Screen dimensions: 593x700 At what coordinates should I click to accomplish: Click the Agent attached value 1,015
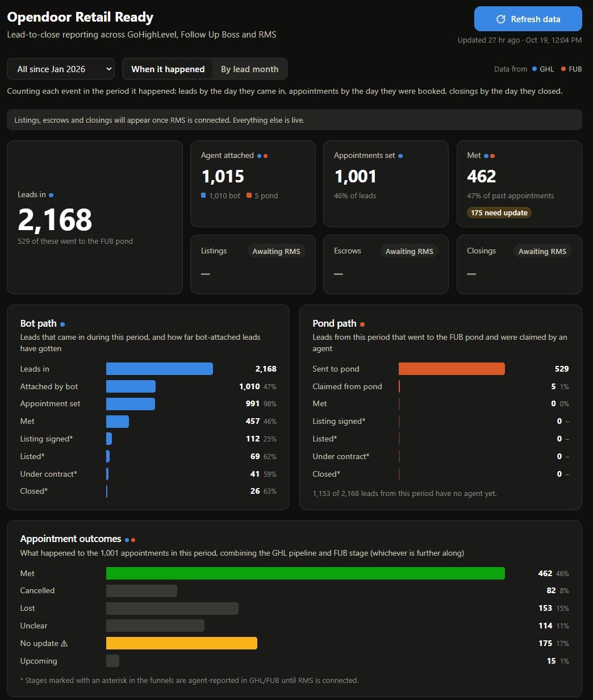tap(223, 176)
